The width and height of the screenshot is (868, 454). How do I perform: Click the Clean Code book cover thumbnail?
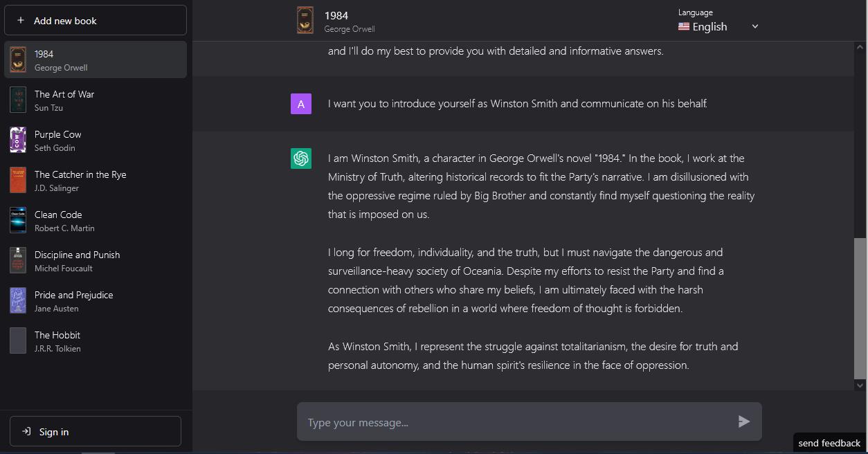18,220
